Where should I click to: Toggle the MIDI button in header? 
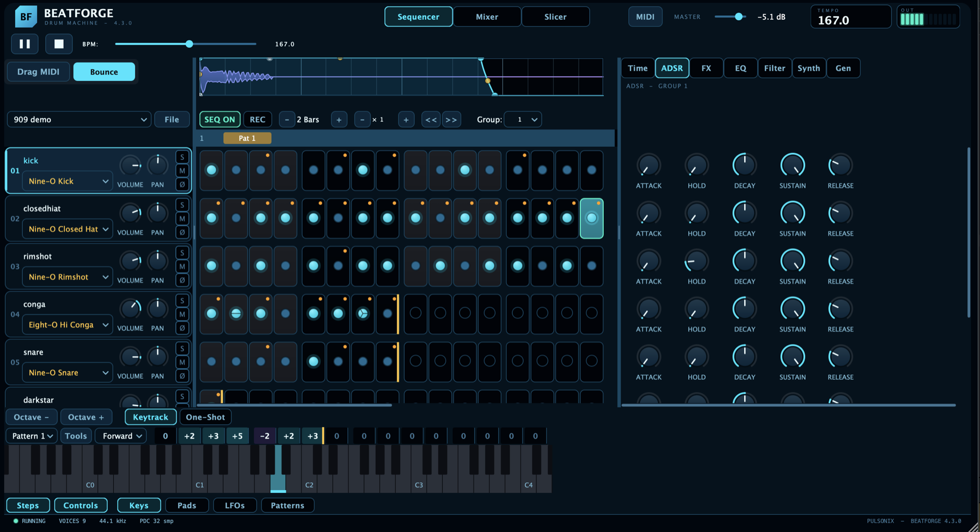click(x=645, y=17)
